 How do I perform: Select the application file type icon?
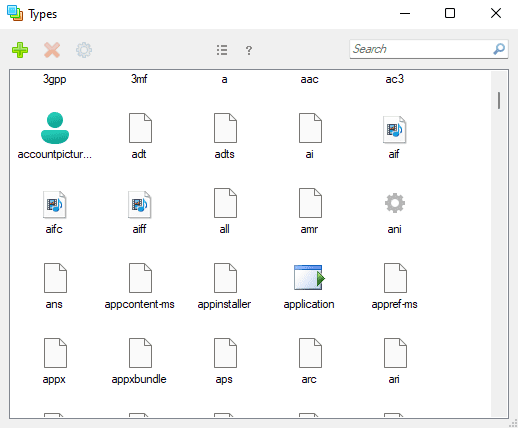[309, 277]
